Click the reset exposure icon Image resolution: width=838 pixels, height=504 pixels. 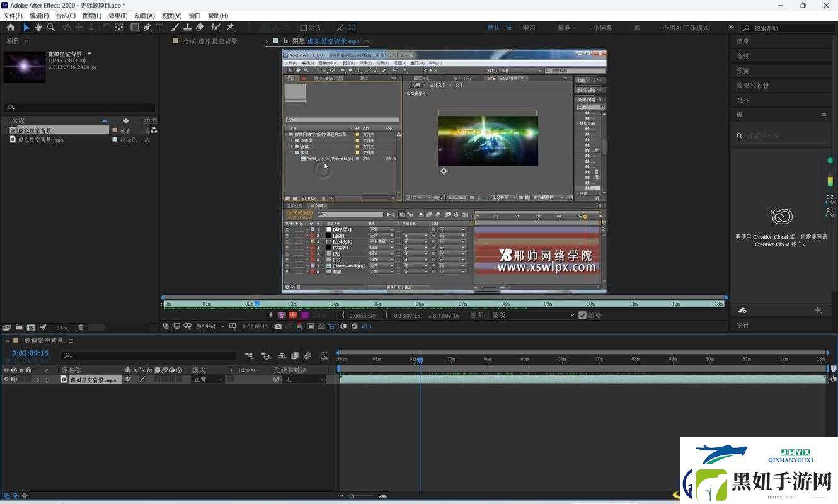click(355, 326)
